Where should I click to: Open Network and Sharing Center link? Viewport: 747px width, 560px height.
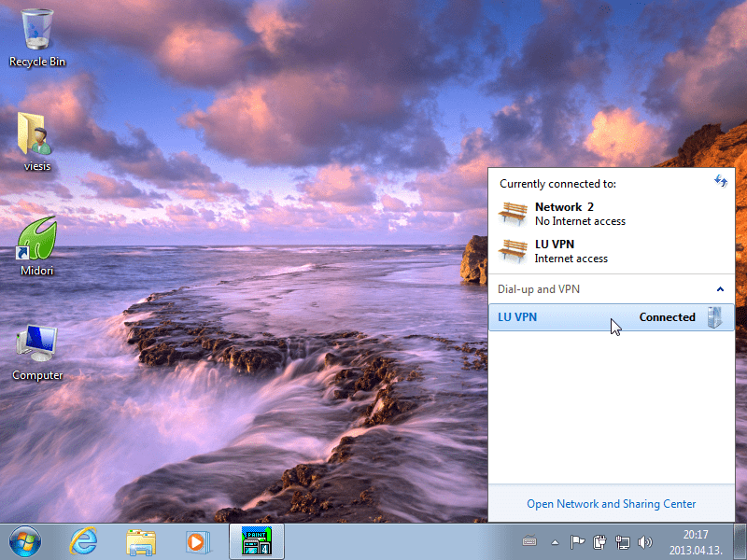[x=612, y=503]
